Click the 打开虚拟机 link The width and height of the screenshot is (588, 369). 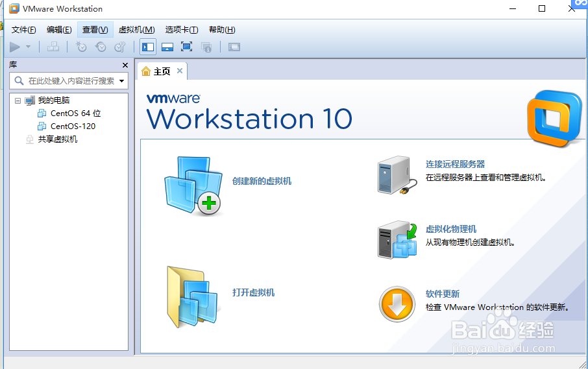(x=254, y=292)
